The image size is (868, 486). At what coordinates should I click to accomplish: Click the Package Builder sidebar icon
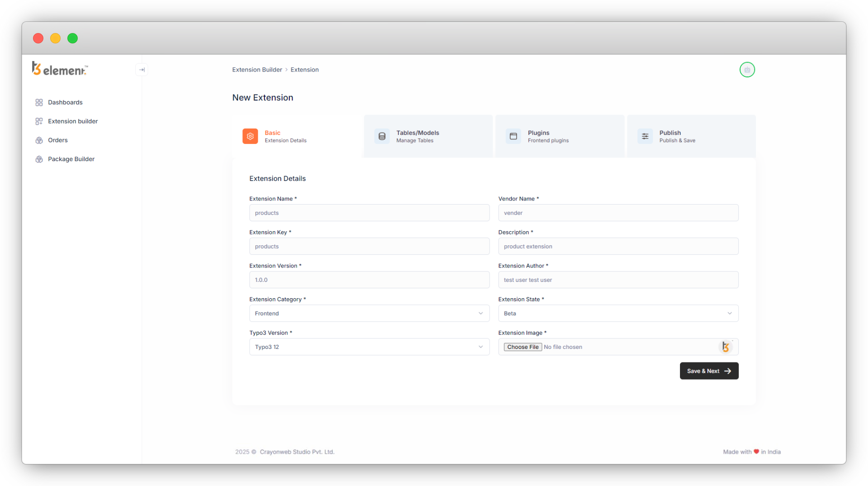pyautogui.click(x=39, y=159)
